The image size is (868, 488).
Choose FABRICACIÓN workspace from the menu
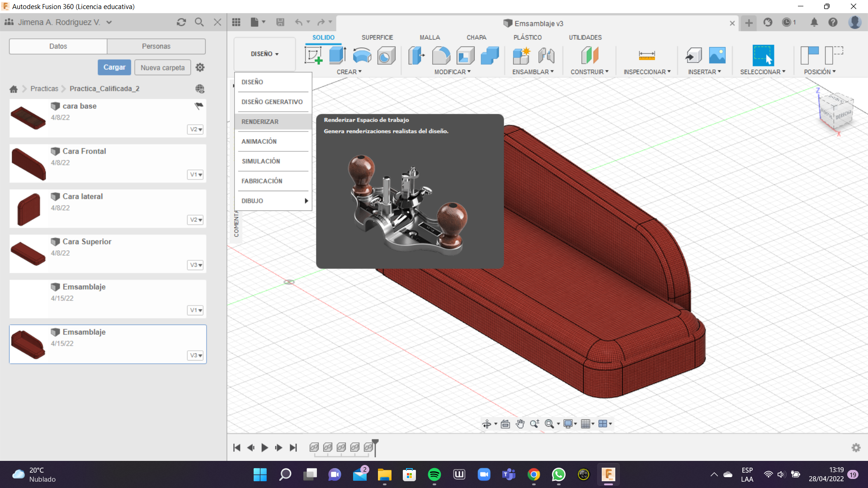click(x=273, y=181)
